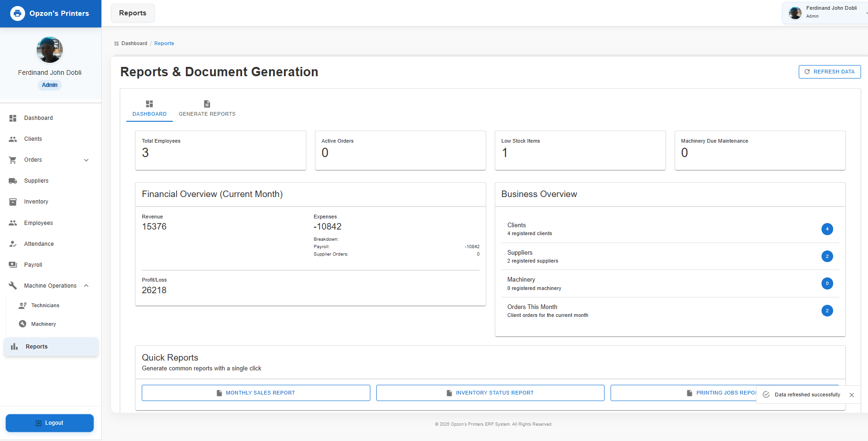Switch to the Generate Reports tab
The image size is (868, 441).
pos(207,109)
